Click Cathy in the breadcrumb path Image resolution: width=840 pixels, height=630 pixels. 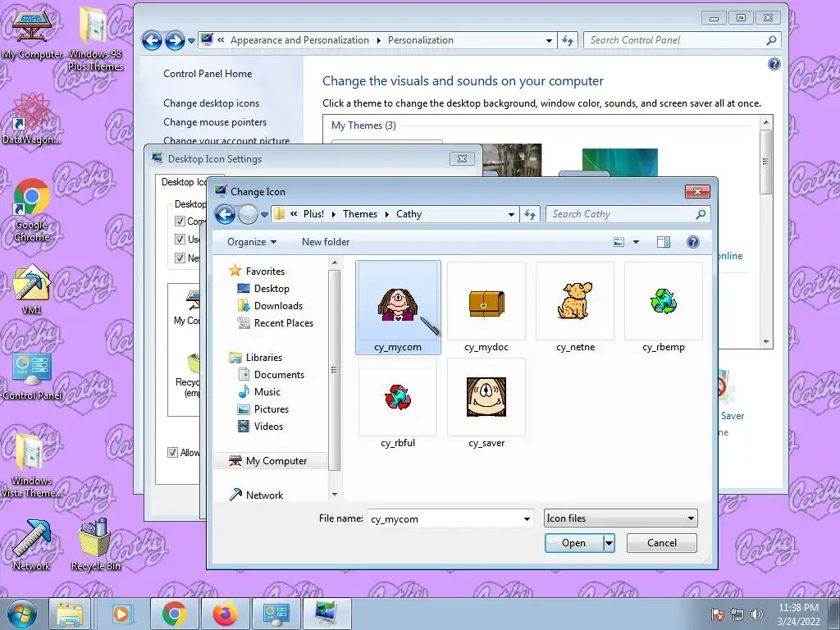tap(409, 214)
